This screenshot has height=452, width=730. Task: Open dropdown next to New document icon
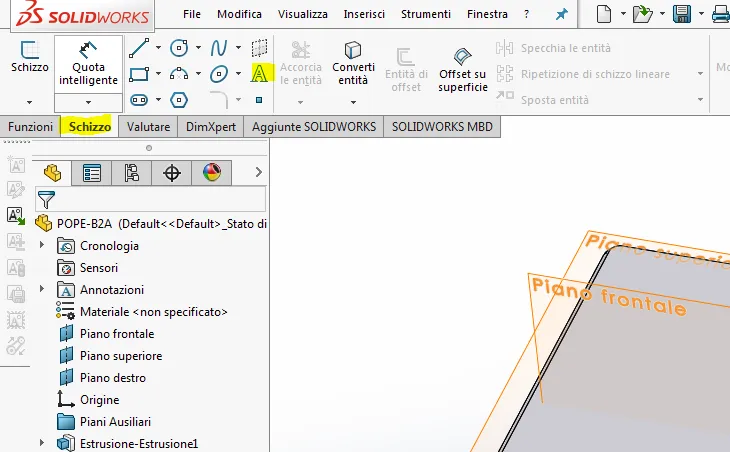click(623, 14)
